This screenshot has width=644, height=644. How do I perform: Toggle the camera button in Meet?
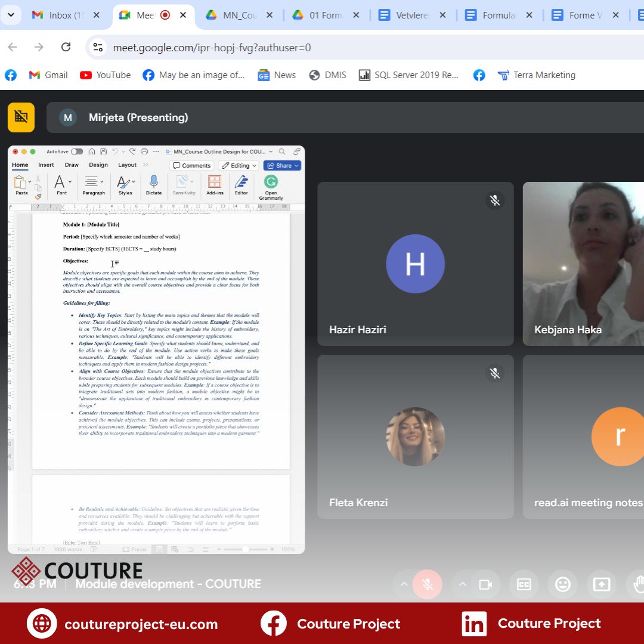point(485,584)
